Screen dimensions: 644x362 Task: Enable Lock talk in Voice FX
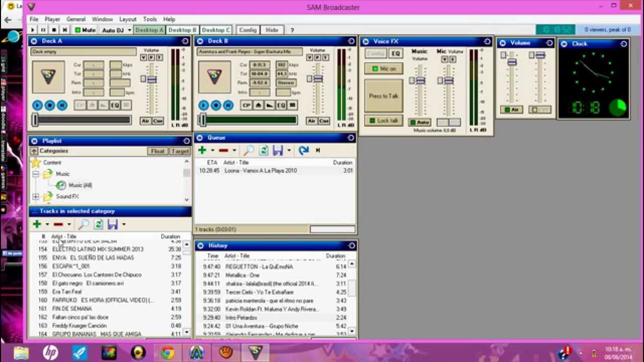coord(384,121)
